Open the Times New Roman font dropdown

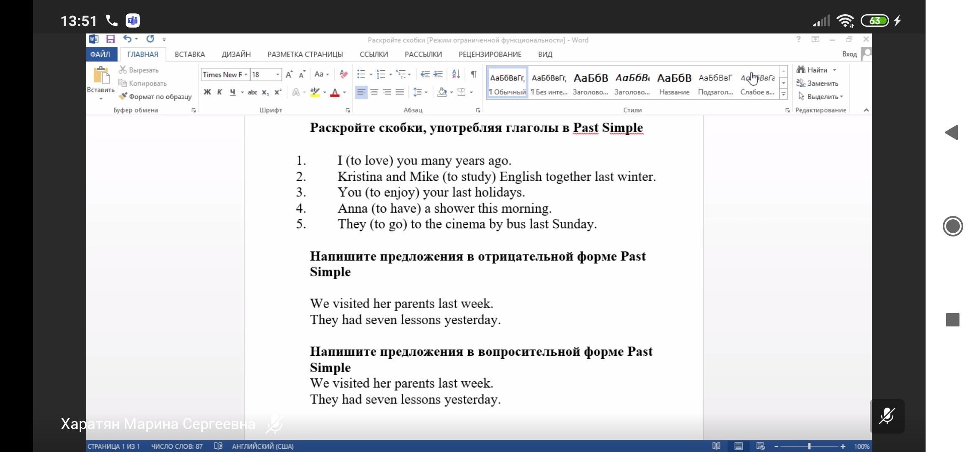tap(246, 74)
